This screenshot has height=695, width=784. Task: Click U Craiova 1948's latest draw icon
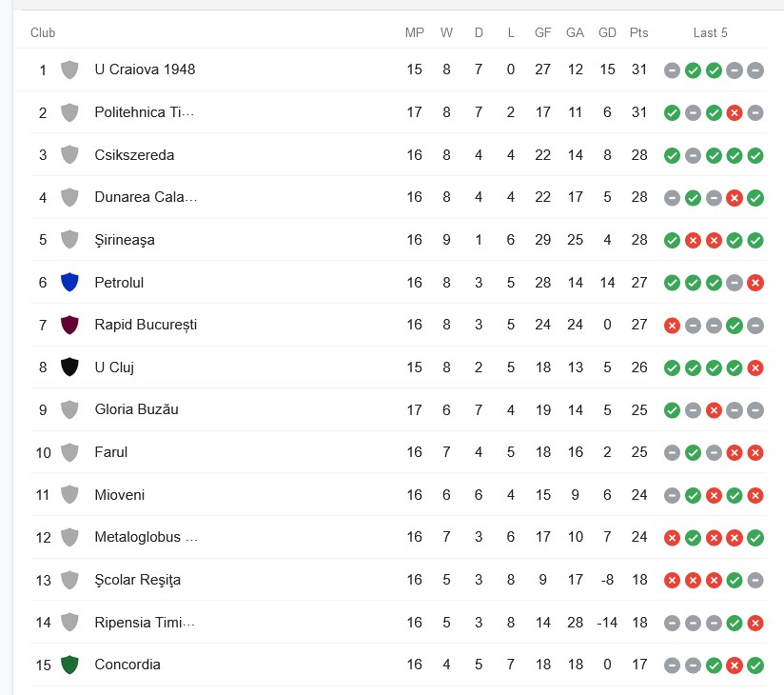tap(755, 70)
